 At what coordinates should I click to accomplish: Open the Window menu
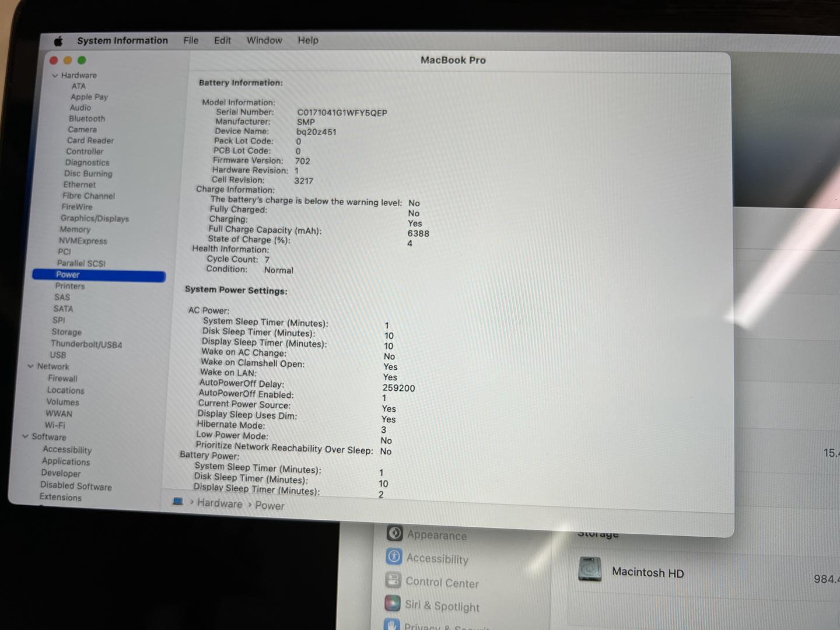(x=264, y=40)
